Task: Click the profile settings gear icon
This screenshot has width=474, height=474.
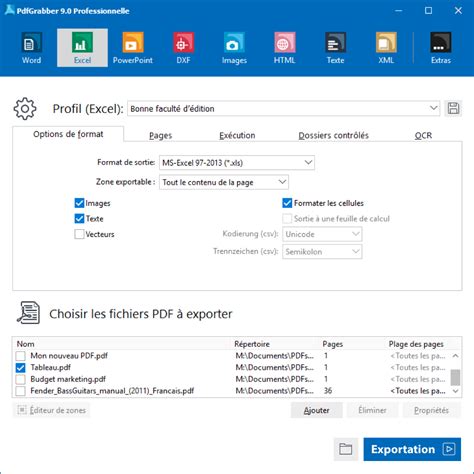Action: pos(25,109)
